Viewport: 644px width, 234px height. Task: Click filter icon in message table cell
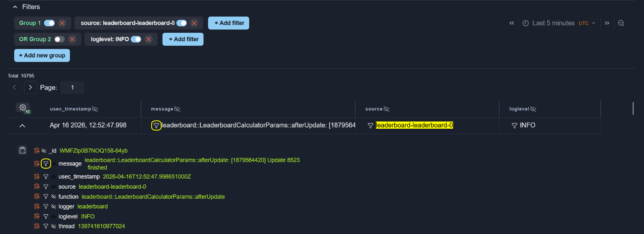[156, 126]
